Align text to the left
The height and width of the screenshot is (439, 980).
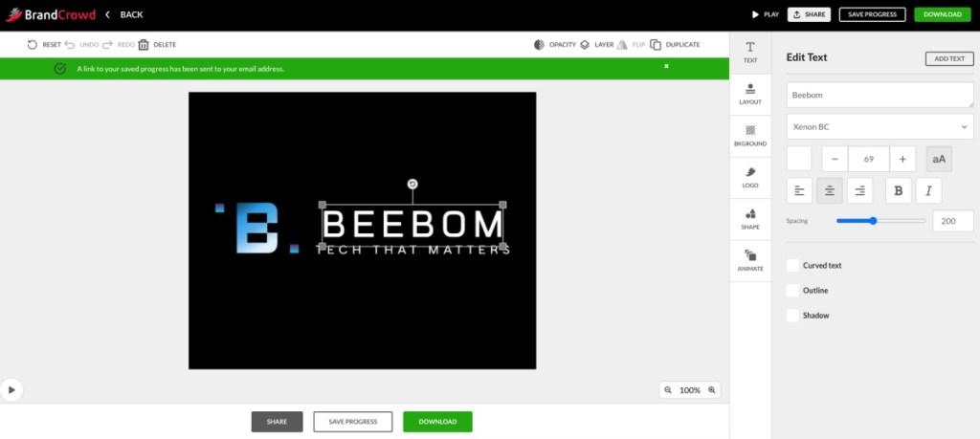[x=799, y=190]
